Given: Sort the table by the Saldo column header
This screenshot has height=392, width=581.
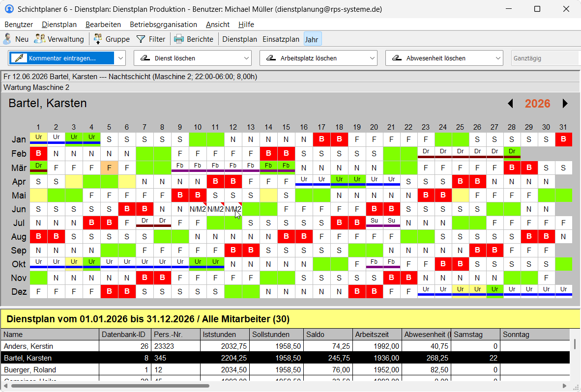Looking at the screenshot, I should click(x=328, y=334).
